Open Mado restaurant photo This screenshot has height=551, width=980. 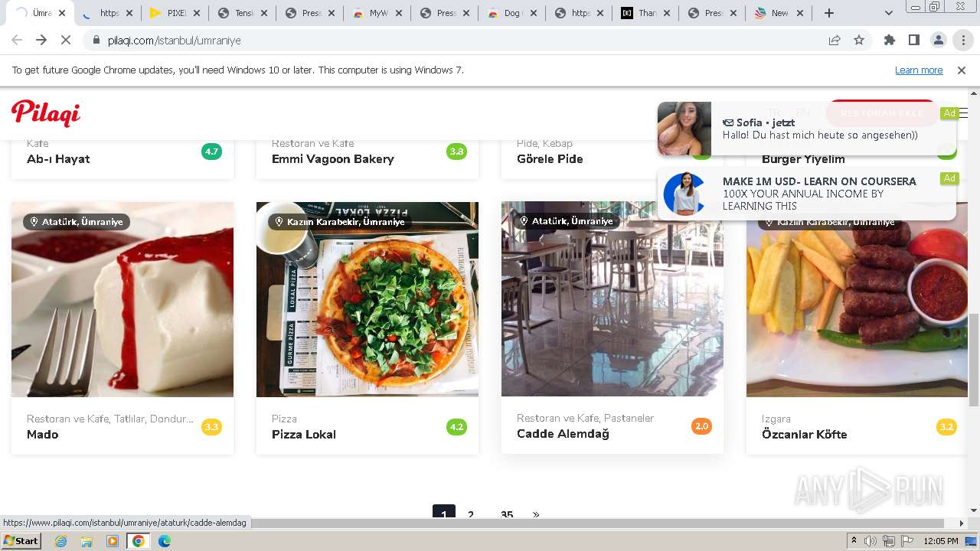pyautogui.click(x=122, y=299)
